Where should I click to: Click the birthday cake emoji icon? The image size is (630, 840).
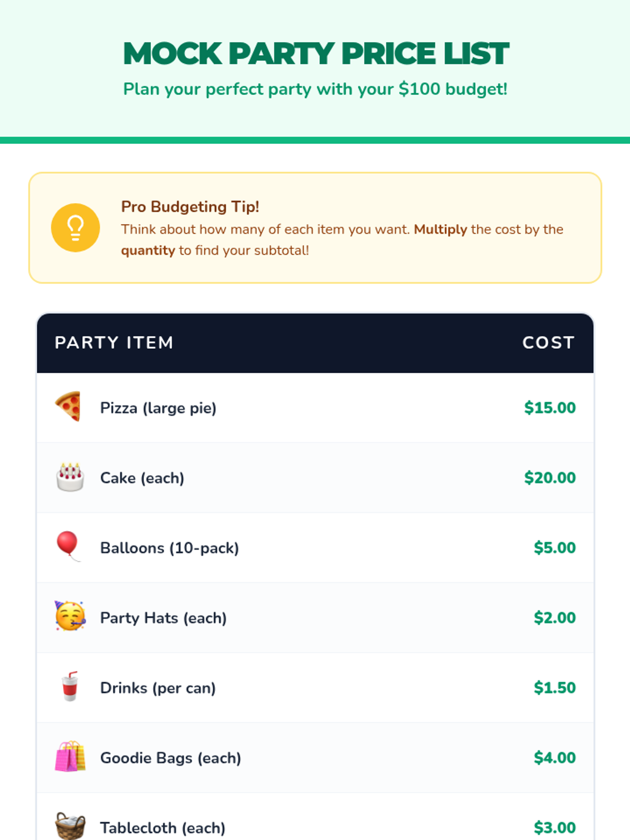coord(70,477)
